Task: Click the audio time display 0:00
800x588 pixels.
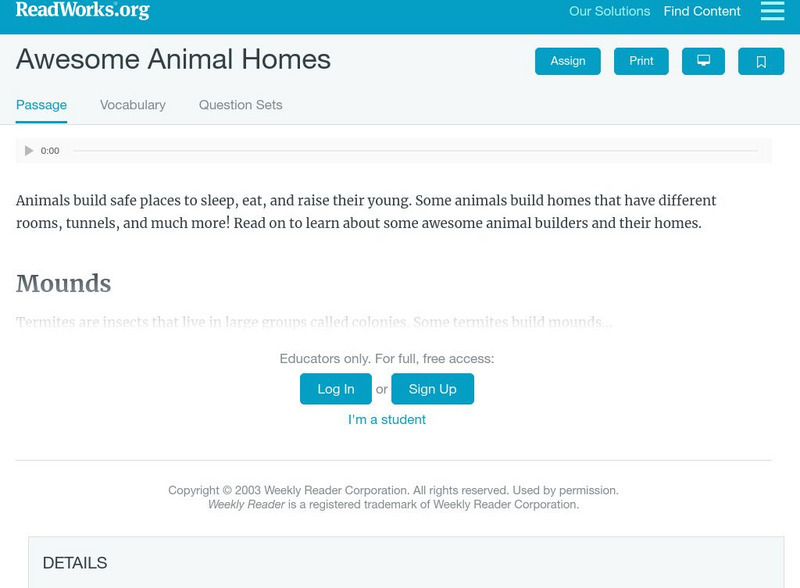Action: click(x=50, y=151)
